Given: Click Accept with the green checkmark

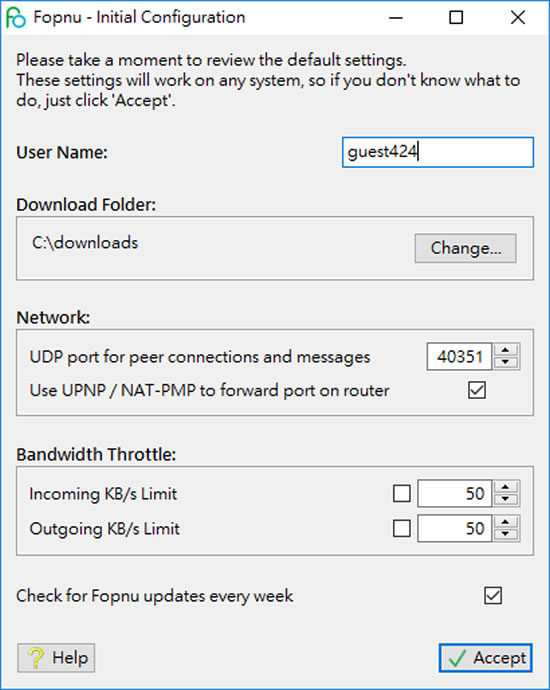Looking at the screenshot, I should click(x=485, y=658).
